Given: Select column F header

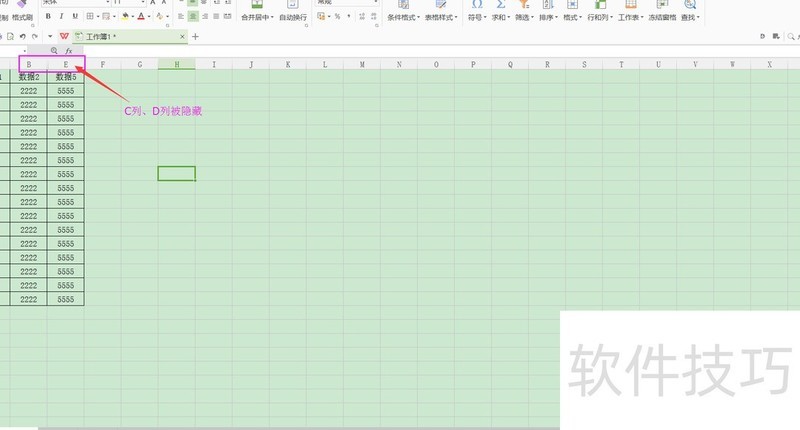Looking at the screenshot, I should [x=103, y=64].
